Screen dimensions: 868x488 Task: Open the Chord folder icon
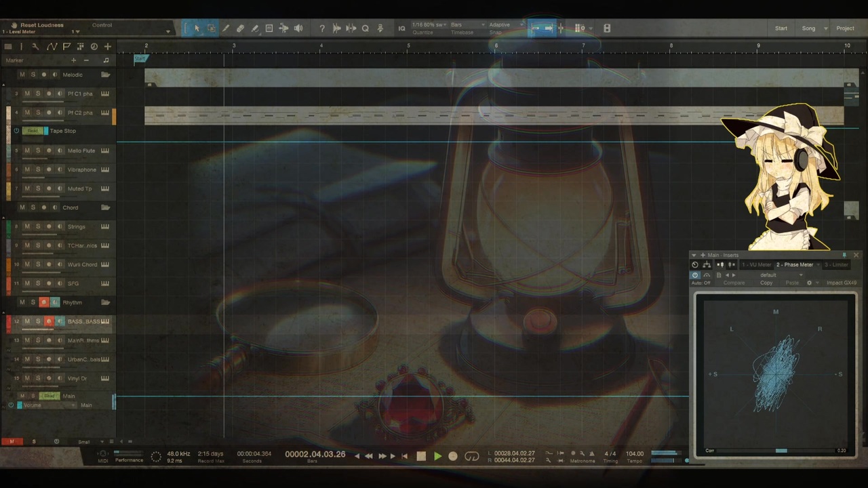point(105,207)
